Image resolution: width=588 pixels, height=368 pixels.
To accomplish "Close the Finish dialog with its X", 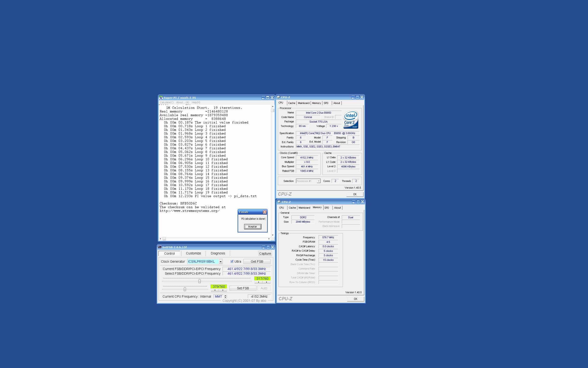I will click(x=265, y=212).
